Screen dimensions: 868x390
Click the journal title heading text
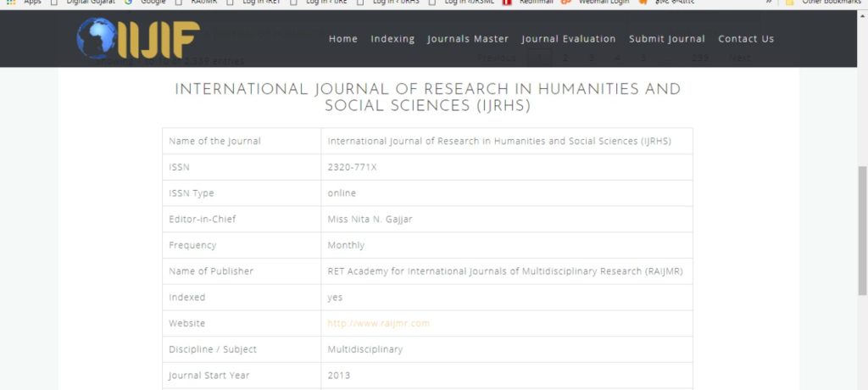tap(427, 97)
